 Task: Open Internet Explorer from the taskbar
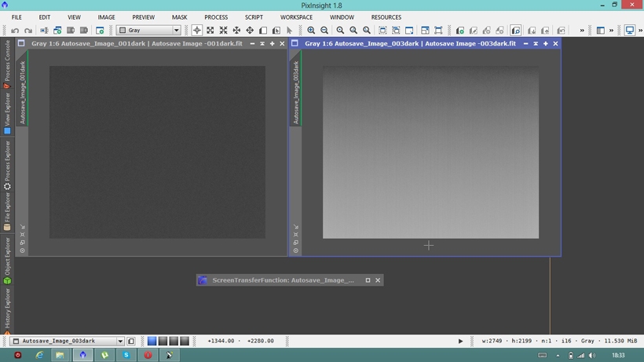pyautogui.click(x=39, y=355)
